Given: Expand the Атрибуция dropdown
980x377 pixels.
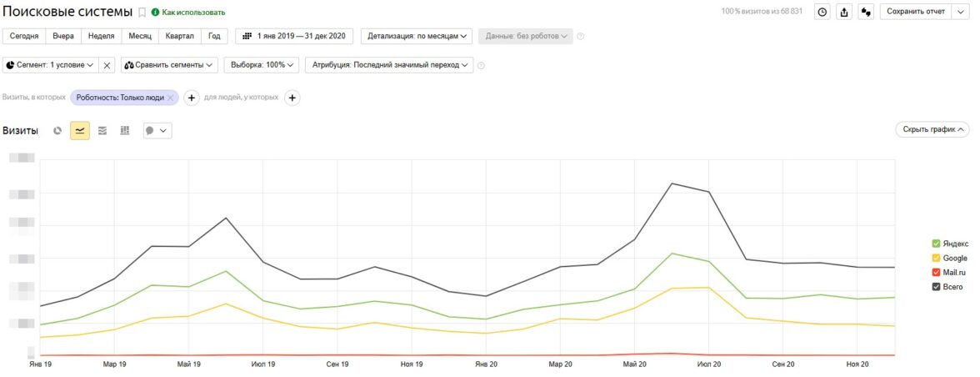Looking at the screenshot, I should pos(389,64).
